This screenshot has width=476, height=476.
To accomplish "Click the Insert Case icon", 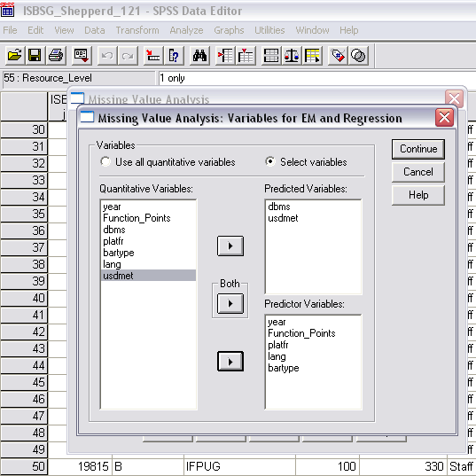I will coord(225,56).
